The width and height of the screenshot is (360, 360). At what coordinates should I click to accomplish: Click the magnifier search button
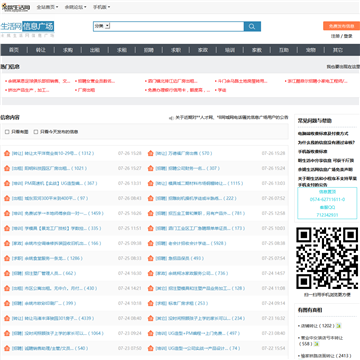click(252, 26)
